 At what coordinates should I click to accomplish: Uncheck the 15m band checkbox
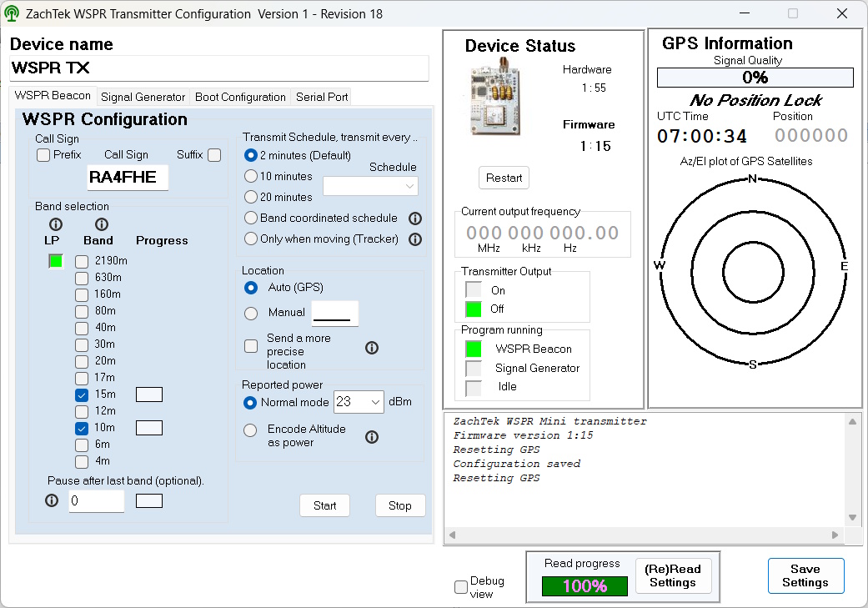[82, 394]
